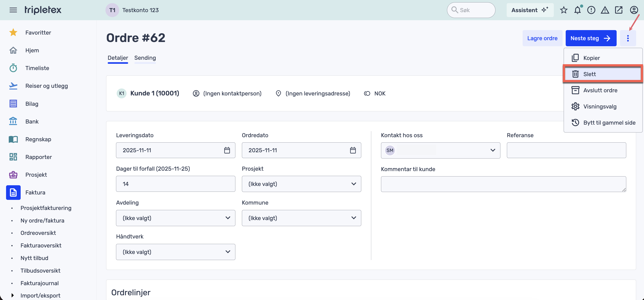Viewport: 644px width, 300px height.
Task: Click the Lagre ordre button
Action: [542, 38]
